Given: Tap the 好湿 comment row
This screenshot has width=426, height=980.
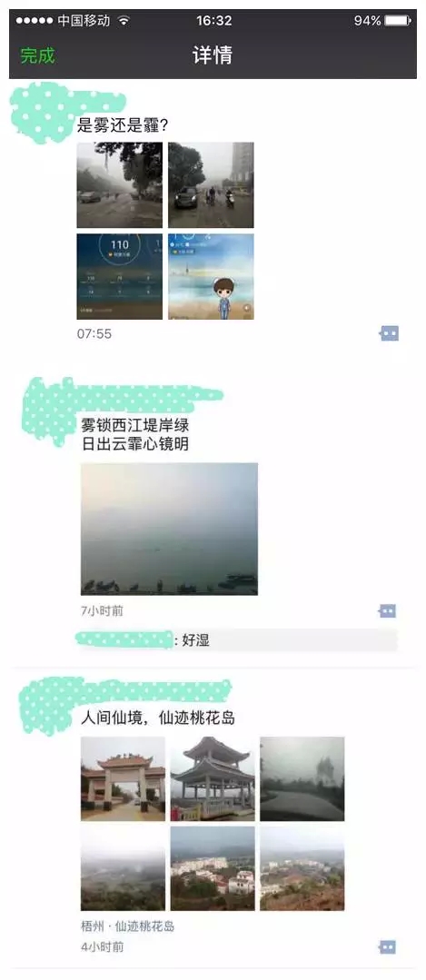Looking at the screenshot, I should [238, 640].
